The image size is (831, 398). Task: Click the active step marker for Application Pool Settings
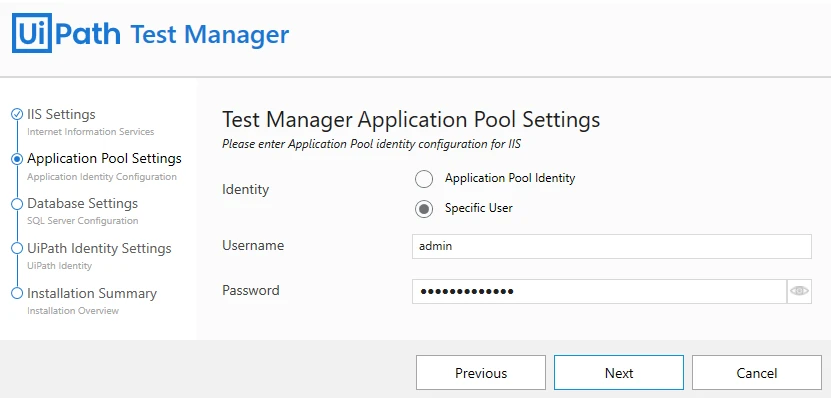(17, 158)
